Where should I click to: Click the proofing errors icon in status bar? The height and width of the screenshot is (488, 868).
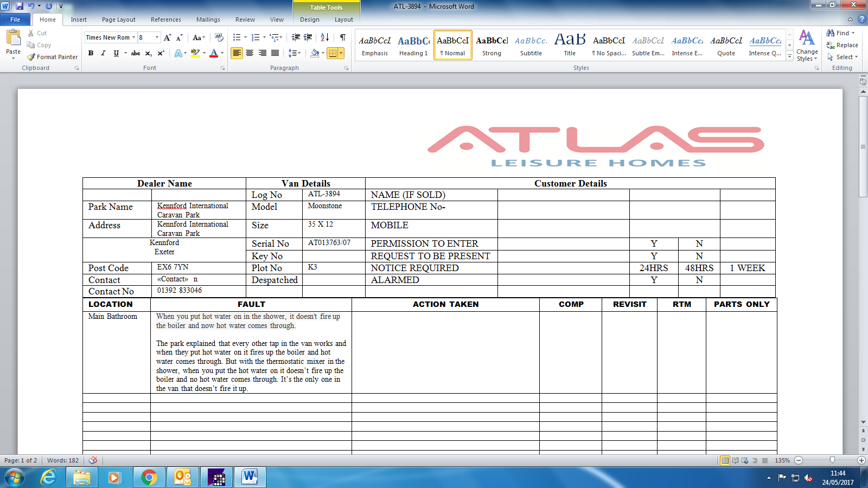click(x=93, y=460)
